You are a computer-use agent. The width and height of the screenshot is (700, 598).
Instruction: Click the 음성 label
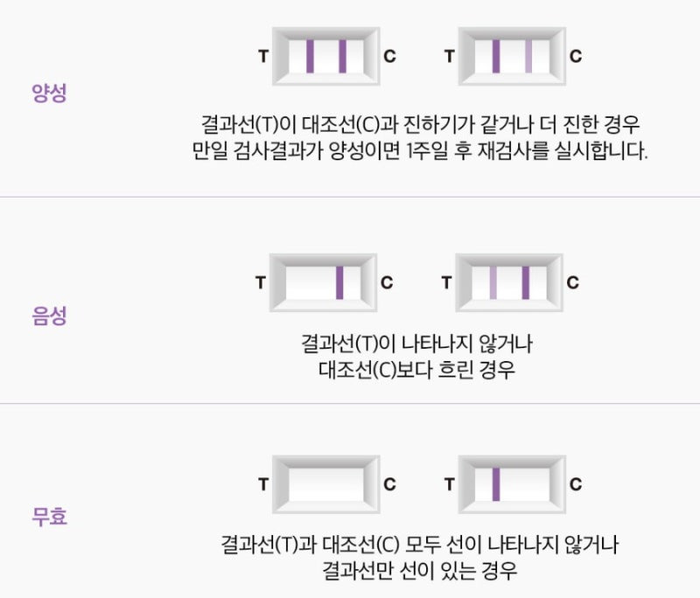pos(49,316)
